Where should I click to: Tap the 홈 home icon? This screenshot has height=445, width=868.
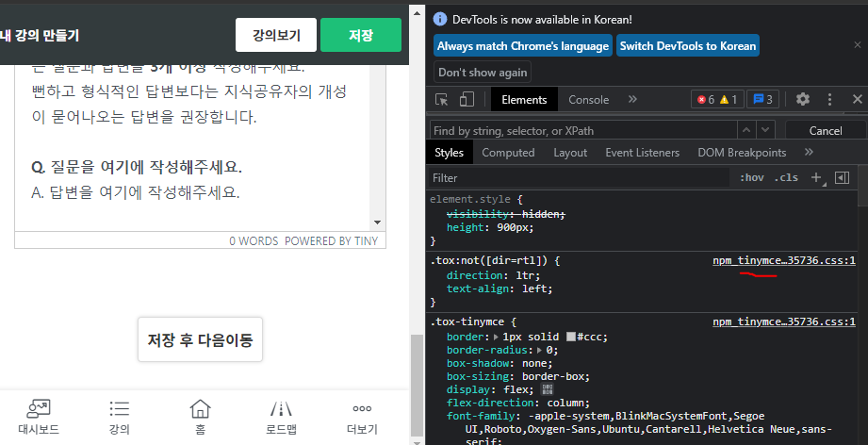coord(200,408)
